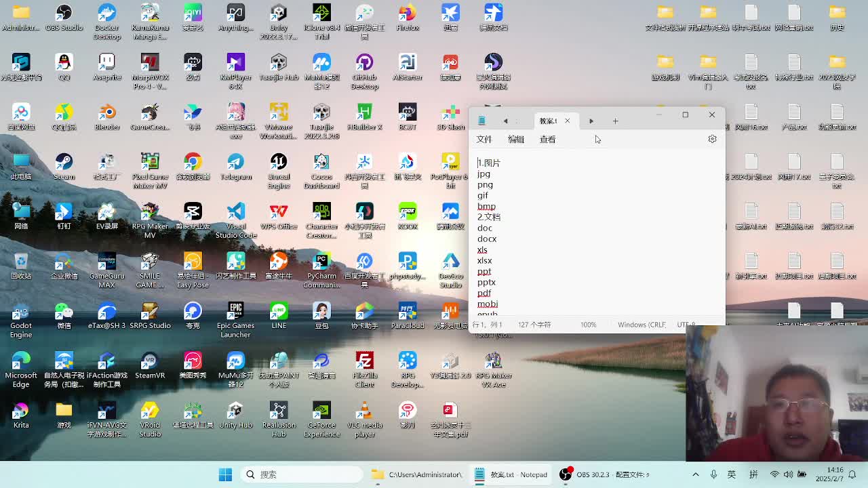This screenshot has height=488, width=868.
Task: Click zoom level 100% in Notepad status bar
Action: tap(588, 325)
